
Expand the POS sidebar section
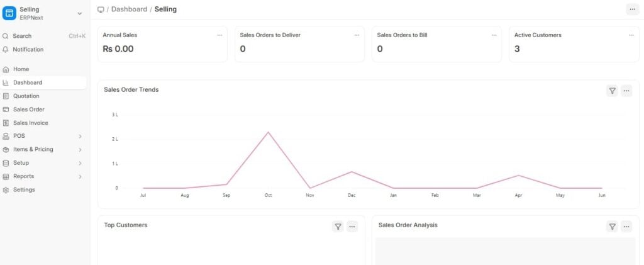[80, 136]
